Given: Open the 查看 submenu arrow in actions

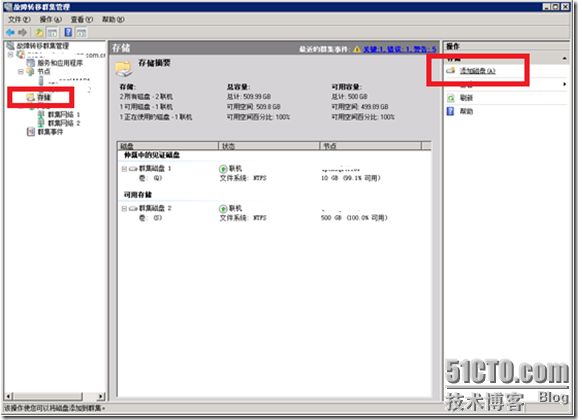Looking at the screenshot, I should point(565,84).
